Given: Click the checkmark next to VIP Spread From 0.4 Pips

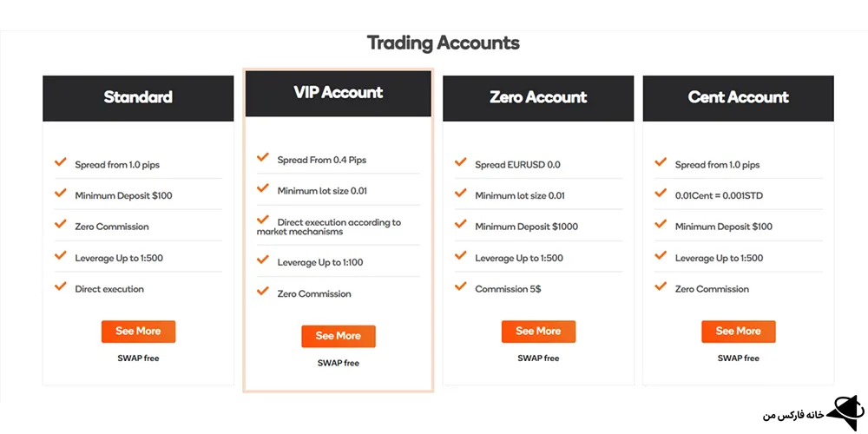Looking at the screenshot, I should pos(263,157).
